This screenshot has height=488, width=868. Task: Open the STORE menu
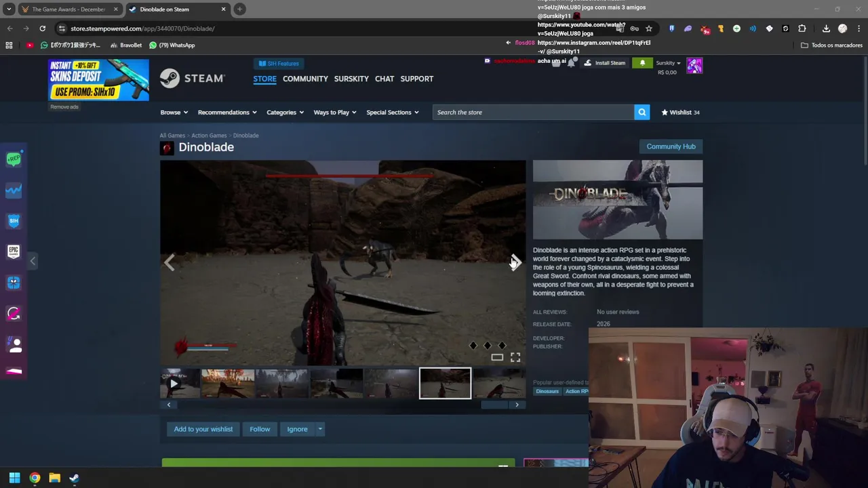pos(264,79)
